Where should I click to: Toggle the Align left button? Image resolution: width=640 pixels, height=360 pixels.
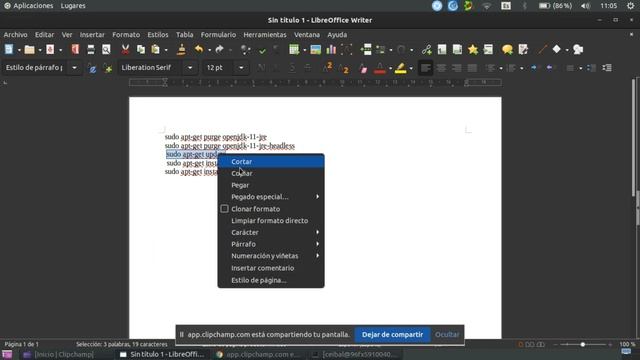(x=425, y=68)
